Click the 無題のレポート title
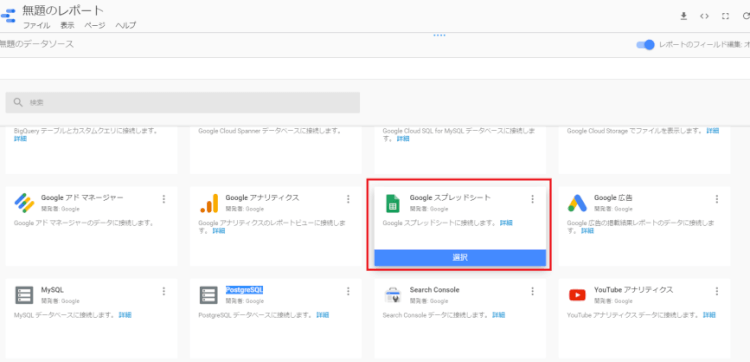 (x=63, y=10)
